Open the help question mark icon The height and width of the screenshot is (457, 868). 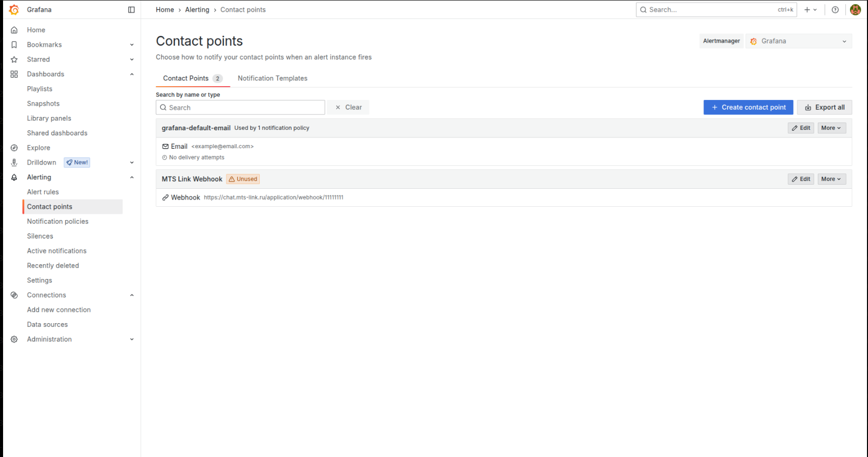click(835, 10)
